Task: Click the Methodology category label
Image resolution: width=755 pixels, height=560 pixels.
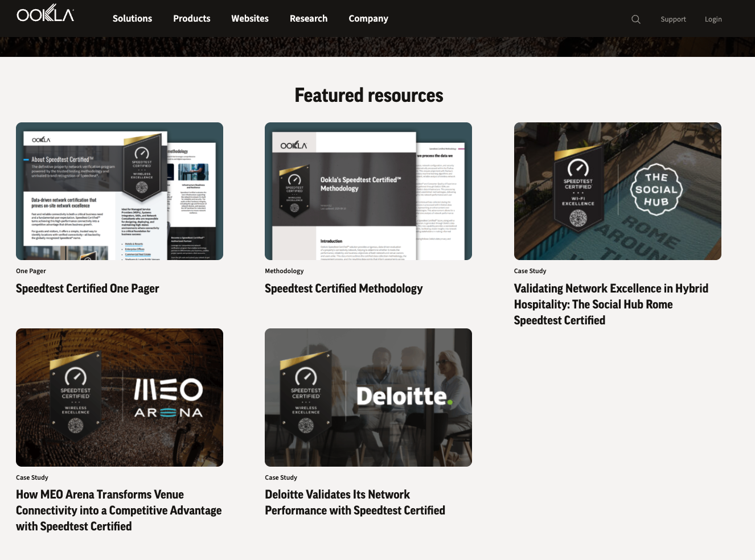Action: (284, 271)
